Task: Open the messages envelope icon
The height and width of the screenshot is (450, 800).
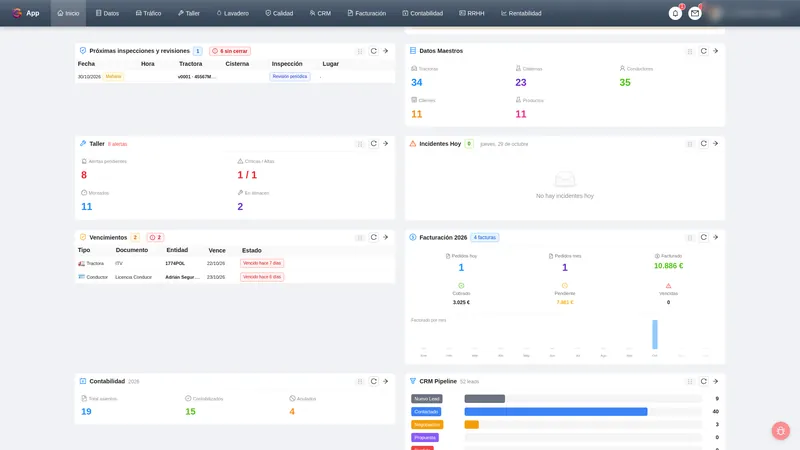Action: point(694,13)
